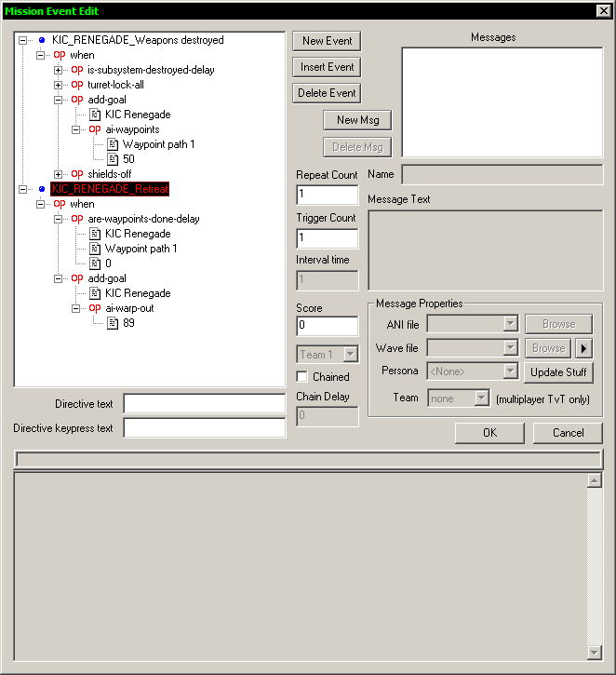The height and width of the screenshot is (675, 616).
Task: Click the Repeat Count input field
Action: click(327, 196)
